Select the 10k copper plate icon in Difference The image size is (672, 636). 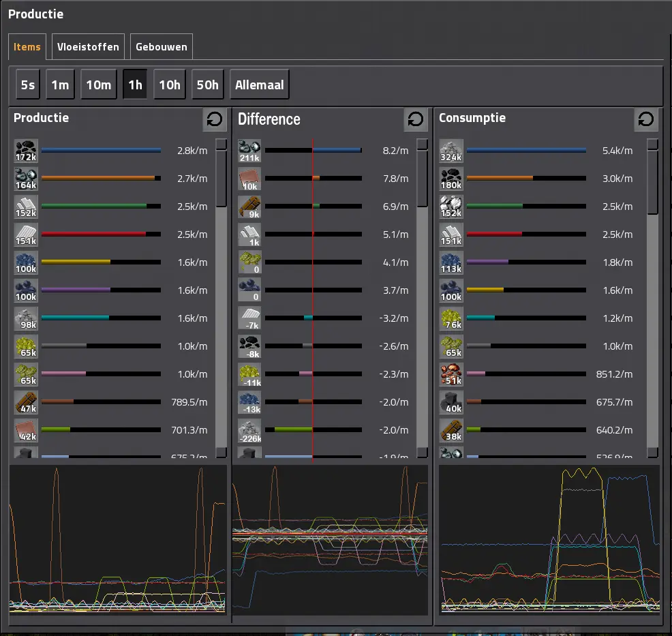tap(249, 179)
